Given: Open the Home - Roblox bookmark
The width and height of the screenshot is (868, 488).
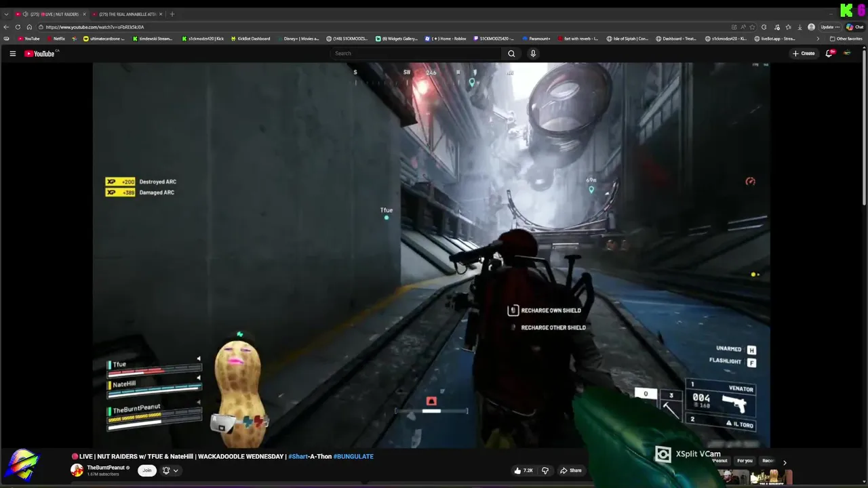Looking at the screenshot, I should click(446, 39).
